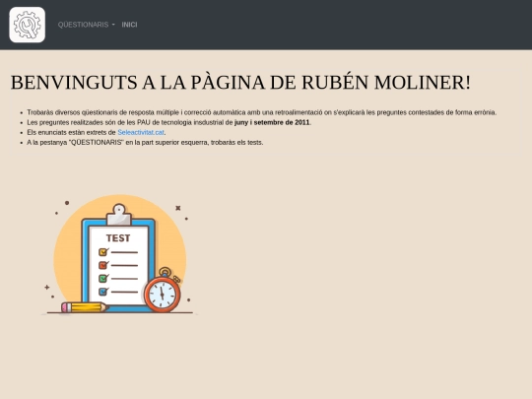Image resolution: width=532 pixels, height=399 pixels.
Task: Click the gear and wrench site logo
Action: pyautogui.click(x=28, y=25)
